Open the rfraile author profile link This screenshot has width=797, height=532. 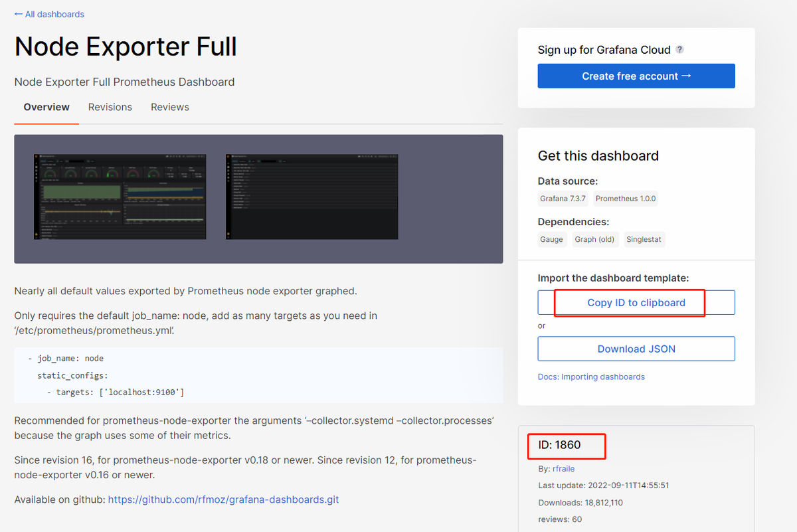[563, 468]
